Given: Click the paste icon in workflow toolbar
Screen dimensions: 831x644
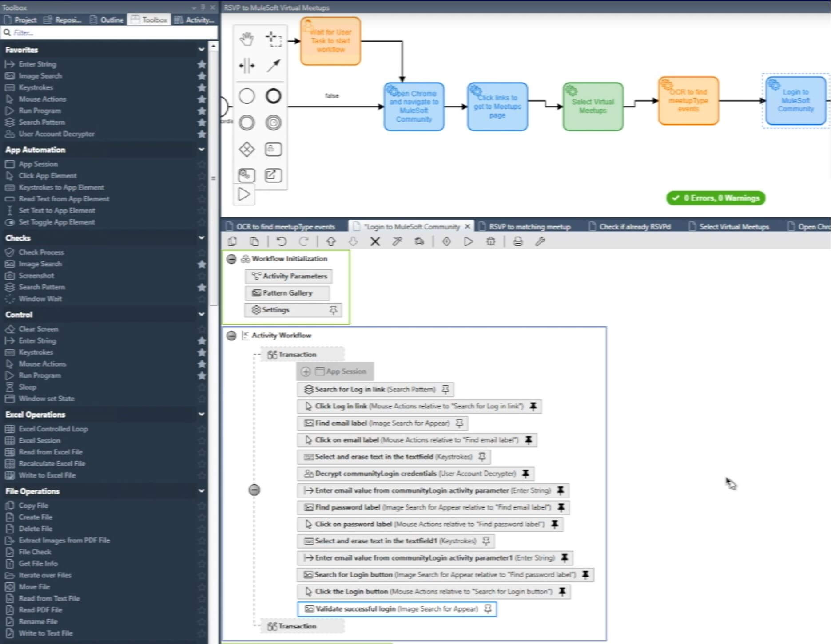Looking at the screenshot, I should 254,241.
